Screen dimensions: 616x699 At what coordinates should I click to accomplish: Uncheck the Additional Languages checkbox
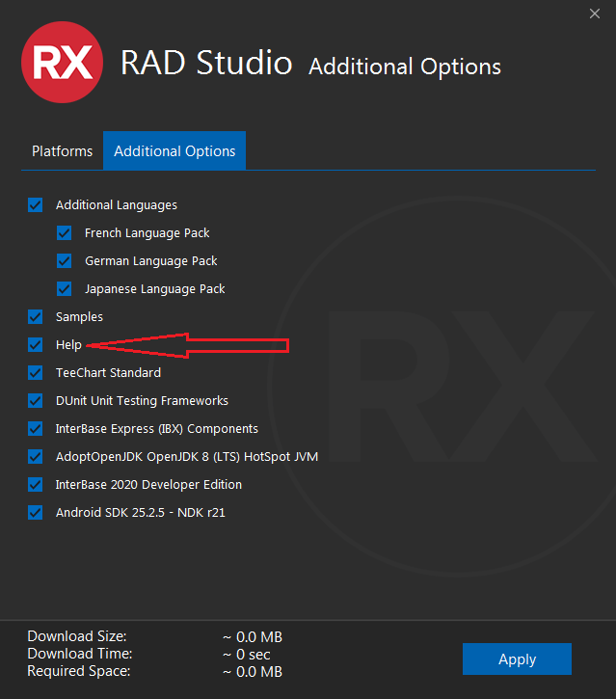[36, 205]
